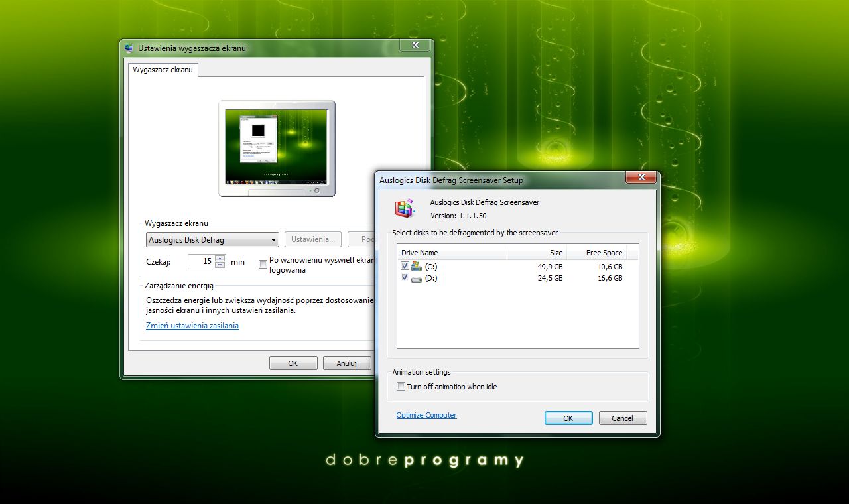
Task: Decrease wait minutes with down arrow
Action: [x=220, y=265]
